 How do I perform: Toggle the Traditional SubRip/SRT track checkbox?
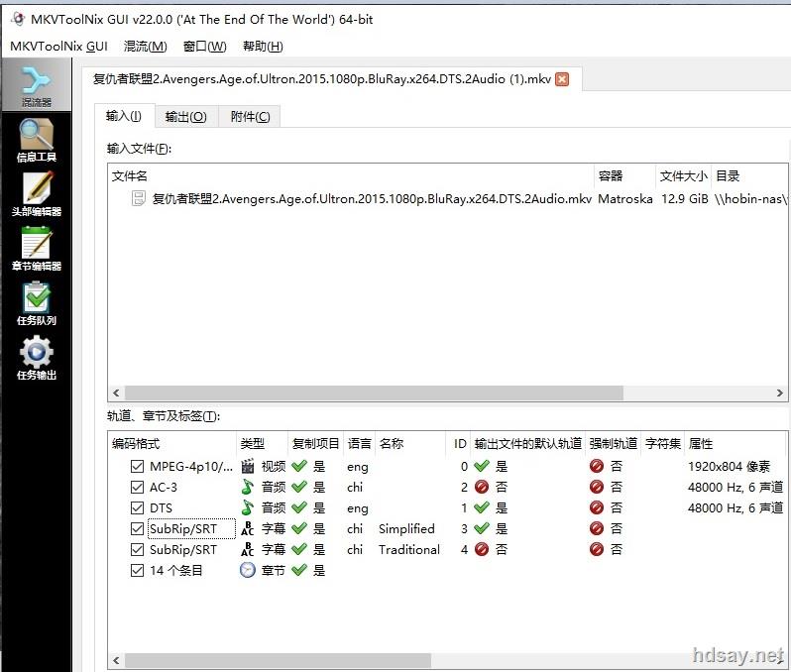click(x=137, y=549)
